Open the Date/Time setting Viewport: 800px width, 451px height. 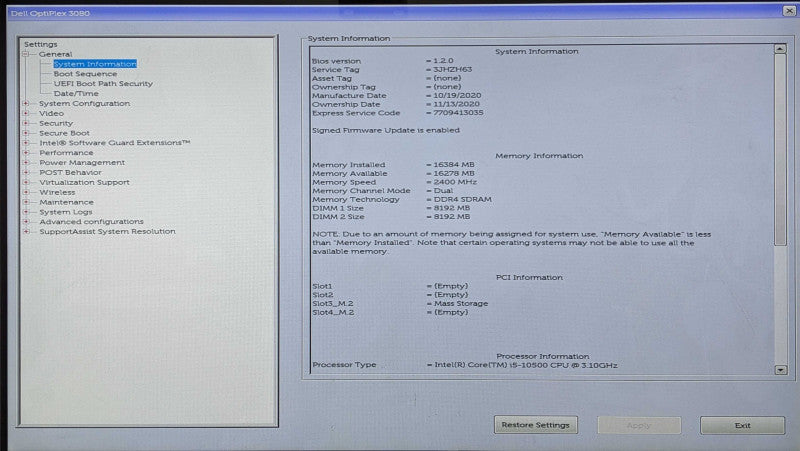pyautogui.click(x=76, y=93)
